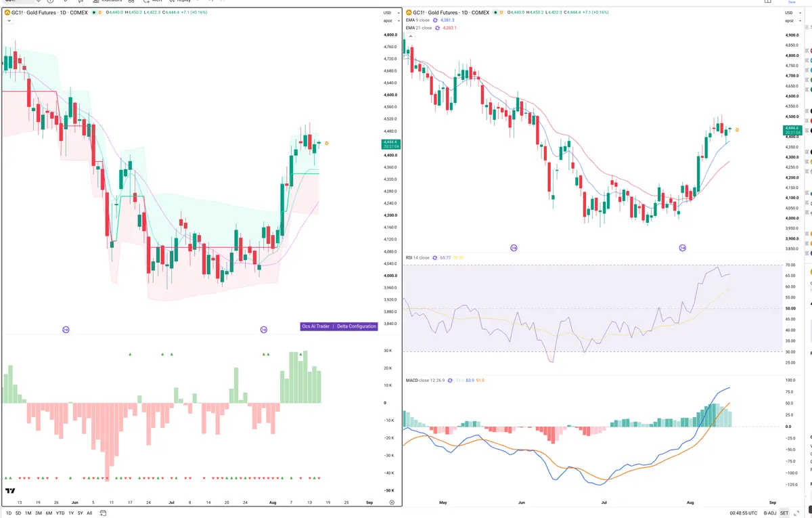The image size is (812, 518).
Task: Click the June-end event marker under the right chart
Action: 514,249
